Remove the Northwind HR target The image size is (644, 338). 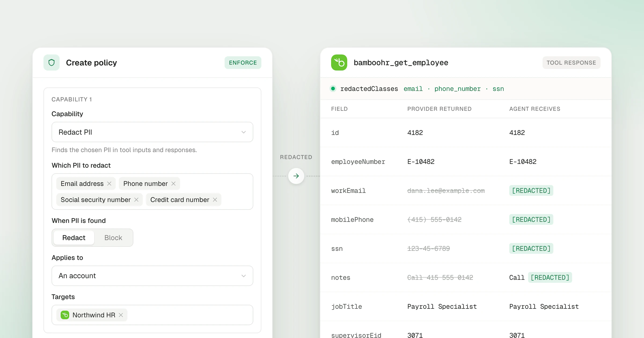(121, 315)
